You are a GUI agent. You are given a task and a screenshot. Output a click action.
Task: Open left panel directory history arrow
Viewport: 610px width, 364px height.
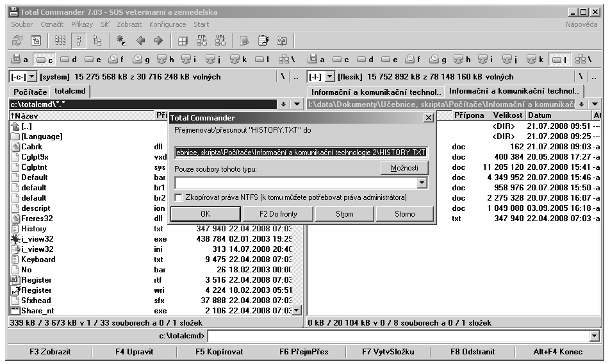tap(297, 104)
